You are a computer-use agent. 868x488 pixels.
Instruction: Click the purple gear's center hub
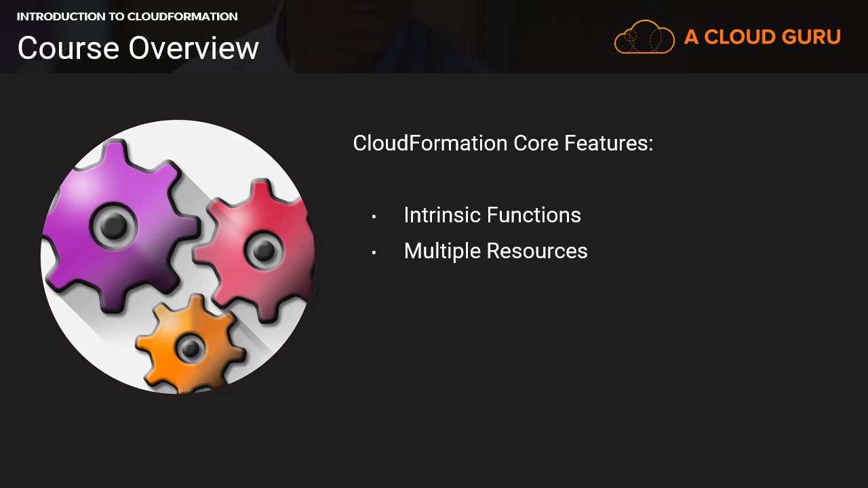click(x=114, y=225)
